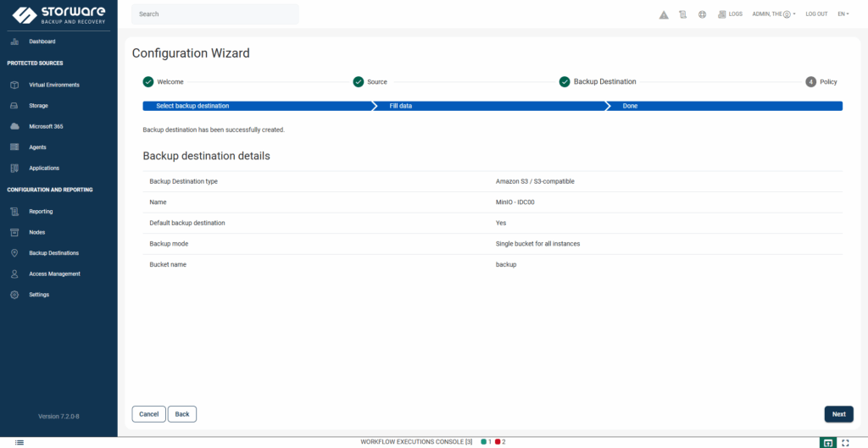
Task: Click into the Search field
Action: 215,14
